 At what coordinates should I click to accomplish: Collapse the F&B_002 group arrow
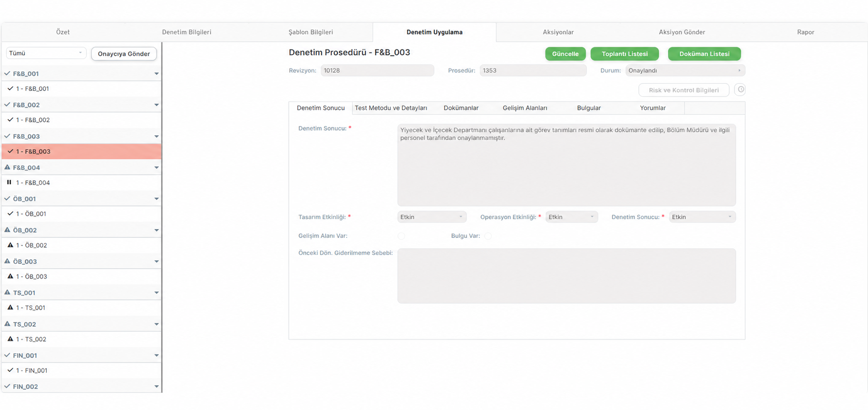156,105
